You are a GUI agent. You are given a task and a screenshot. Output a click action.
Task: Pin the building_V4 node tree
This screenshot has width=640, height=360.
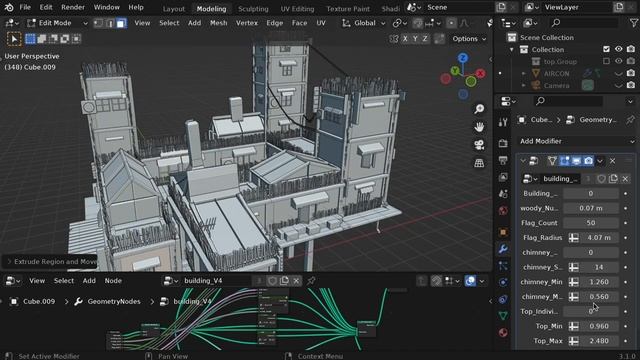pos(311,281)
